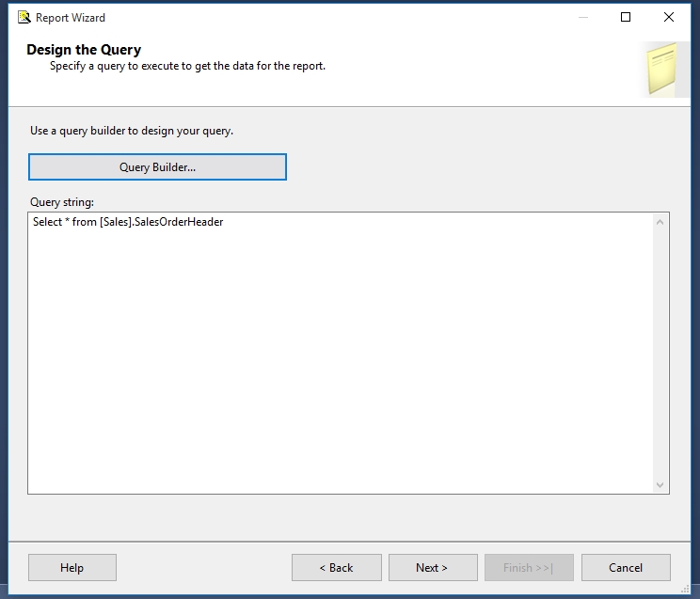700x599 pixels.
Task: Open the Query Builder
Action: [x=157, y=167]
